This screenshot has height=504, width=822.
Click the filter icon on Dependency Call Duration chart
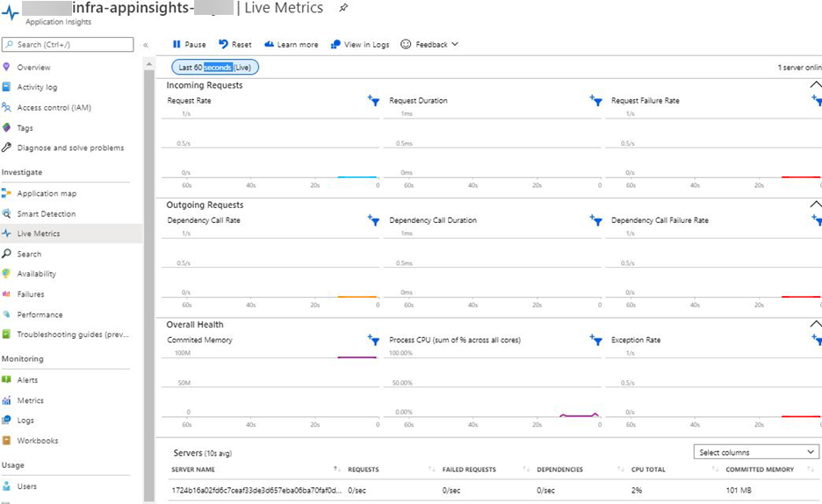tap(595, 220)
